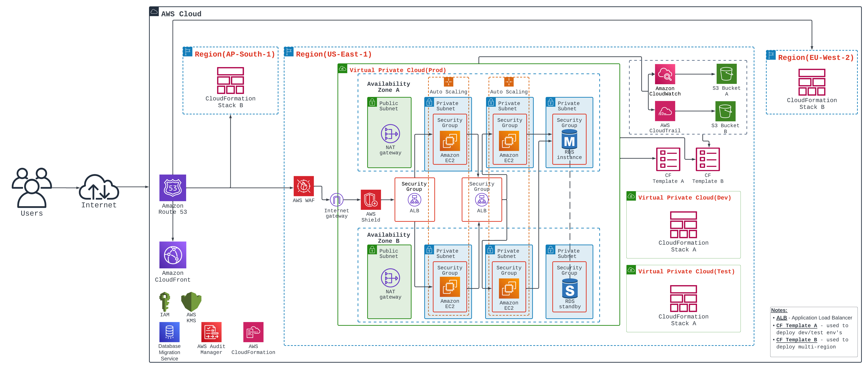Select the Amazon CloudWatch icon
Image resolution: width=868 pixels, height=369 pixels.
(x=665, y=74)
